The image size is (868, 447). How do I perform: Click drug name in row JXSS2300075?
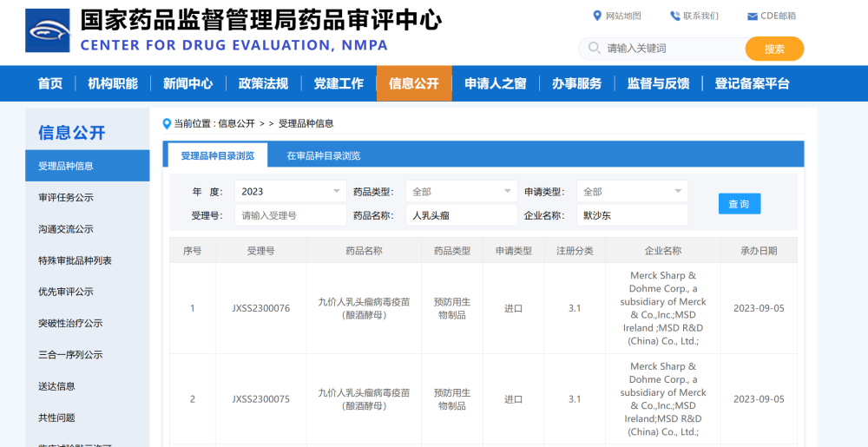[364, 399]
